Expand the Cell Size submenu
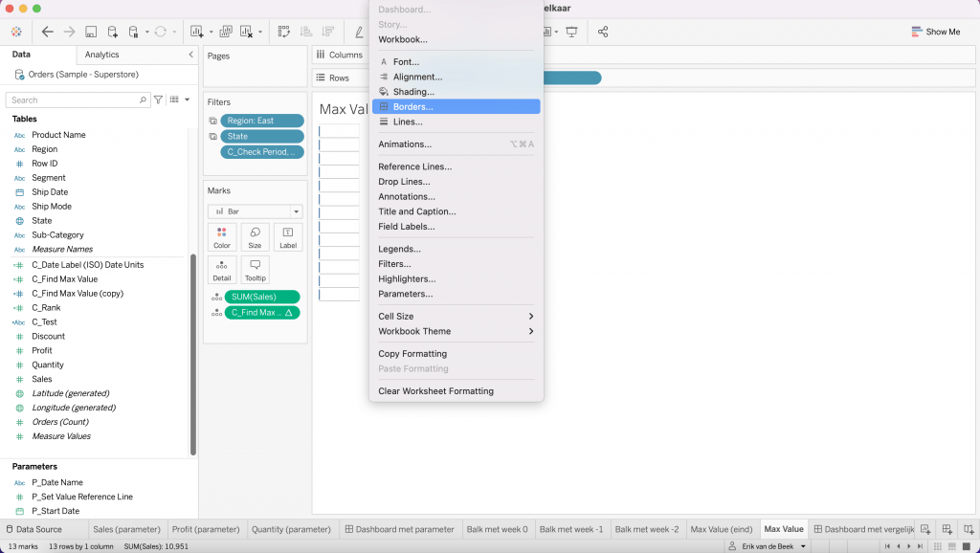This screenshot has height=553, width=980. 456,317
